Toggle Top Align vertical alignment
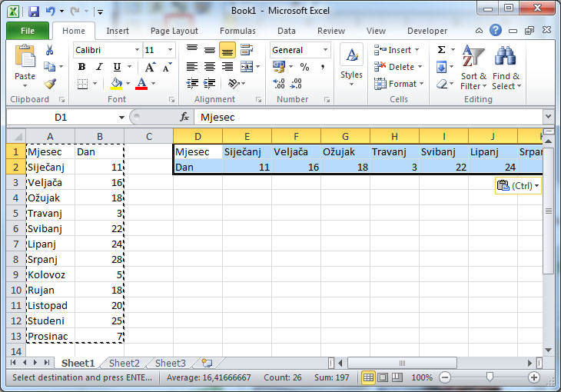Screen dimensions: 561x392 pyautogui.click(x=192, y=50)
